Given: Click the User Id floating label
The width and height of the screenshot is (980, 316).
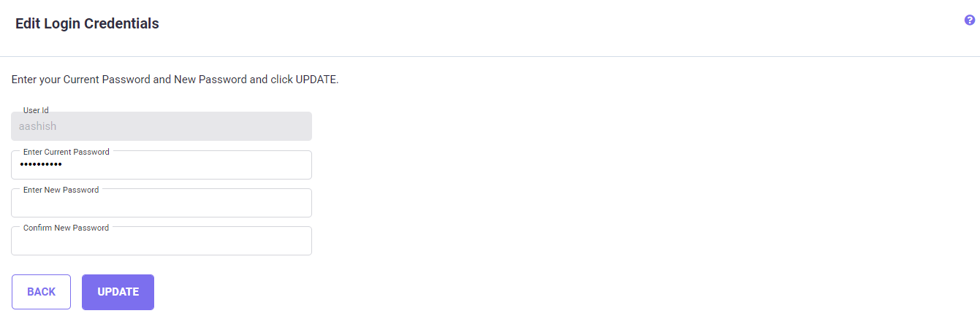Looking at the screenshot, I should 36,110.
